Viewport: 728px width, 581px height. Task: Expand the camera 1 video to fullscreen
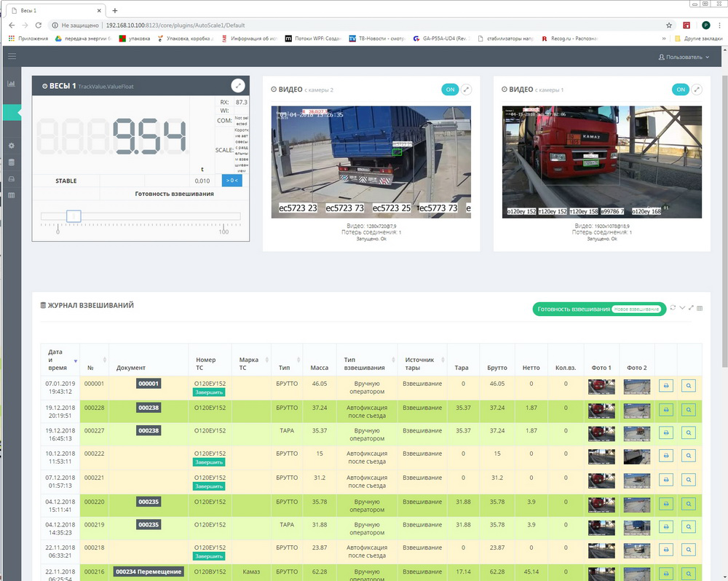pyautogui.click(x=697, y=90)
